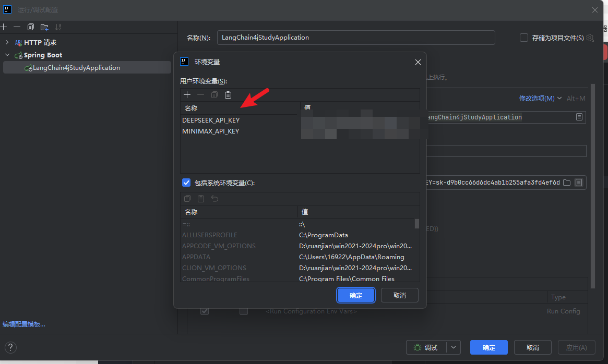
Task: Move configuration into new folder icon
Action: (x=44, y=27)
